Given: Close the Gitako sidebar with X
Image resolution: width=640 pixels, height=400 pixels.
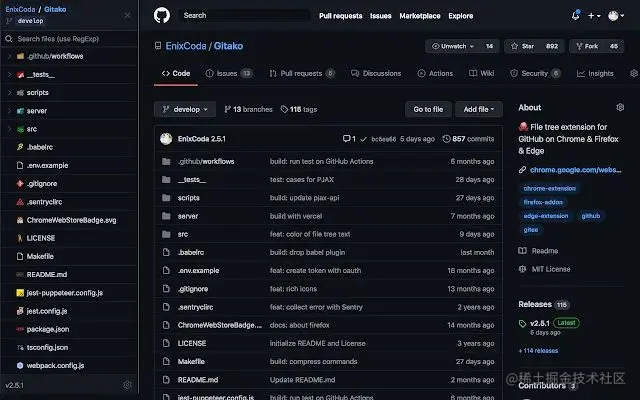Looking at the screenshot, I should tap(127, 15).
